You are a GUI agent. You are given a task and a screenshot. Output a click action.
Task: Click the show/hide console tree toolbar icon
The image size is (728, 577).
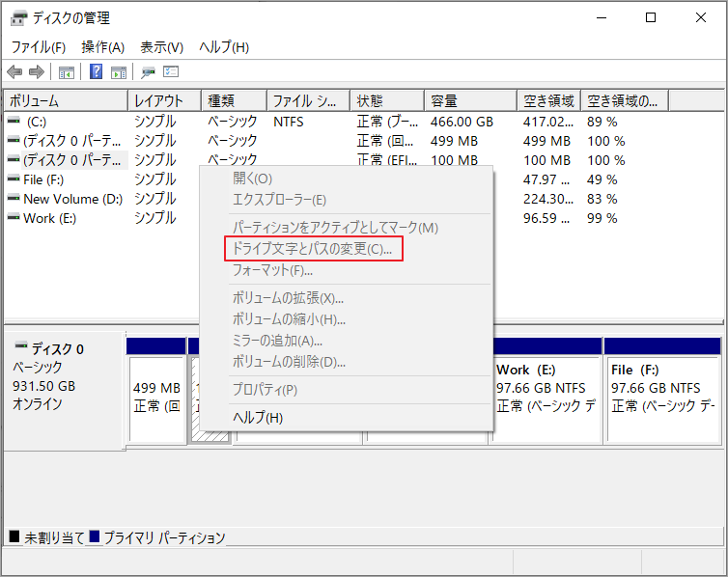click(x=67, y=72)
